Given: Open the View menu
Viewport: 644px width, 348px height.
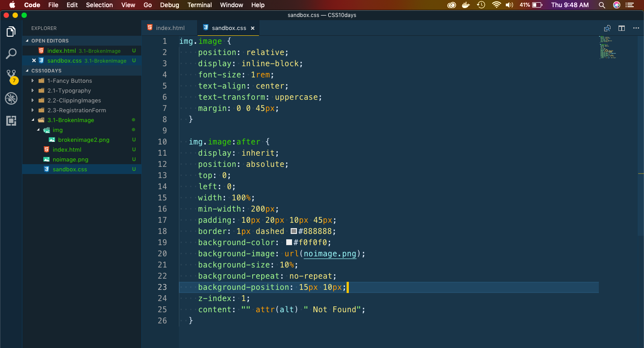Looking at the screenshot, I should pyautogui.click(x=128, y=5).
